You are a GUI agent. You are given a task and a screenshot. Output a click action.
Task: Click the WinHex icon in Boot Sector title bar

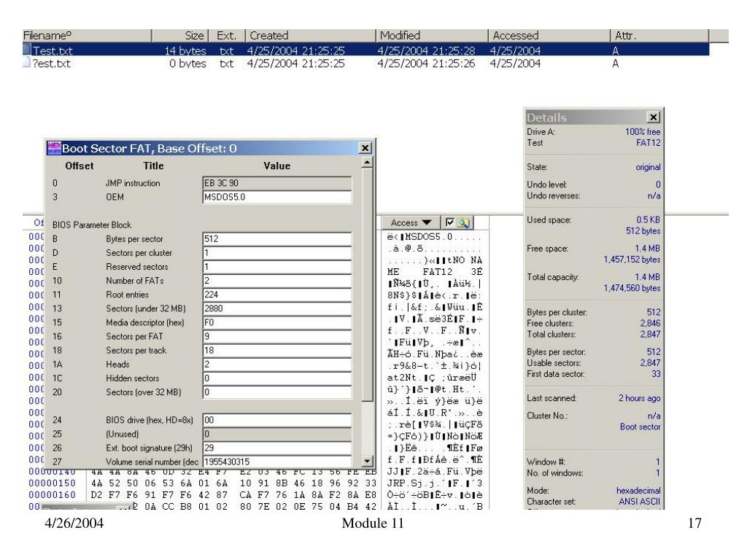54,148
